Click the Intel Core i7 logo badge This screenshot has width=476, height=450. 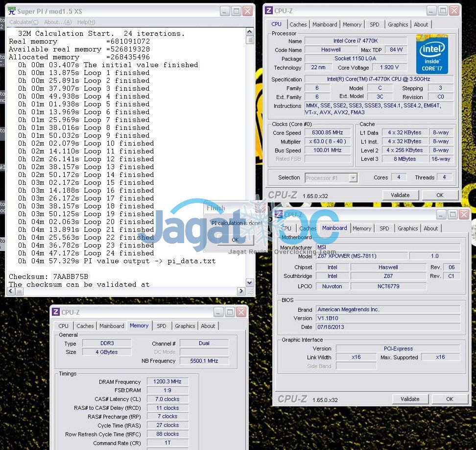[x=432, y=54]
